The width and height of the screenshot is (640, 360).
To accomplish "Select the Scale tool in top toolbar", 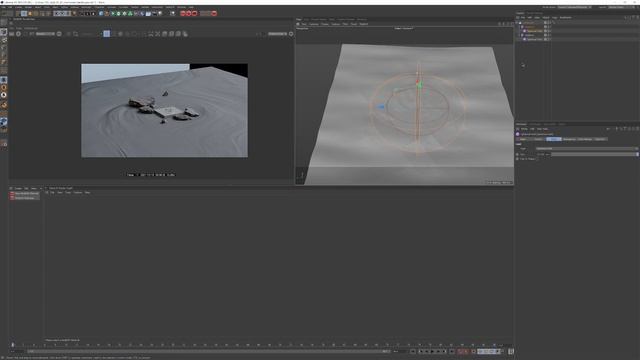I will click(x=30, y=13).
